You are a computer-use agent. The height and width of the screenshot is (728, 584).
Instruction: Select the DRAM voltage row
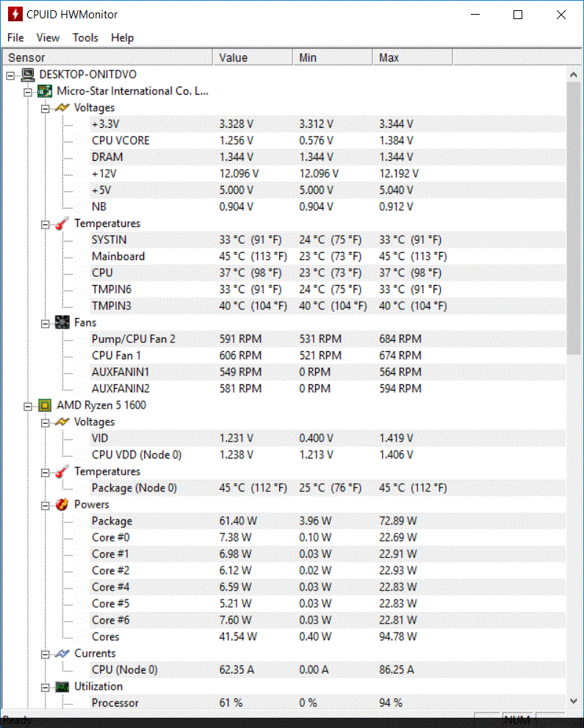(328, 157)
